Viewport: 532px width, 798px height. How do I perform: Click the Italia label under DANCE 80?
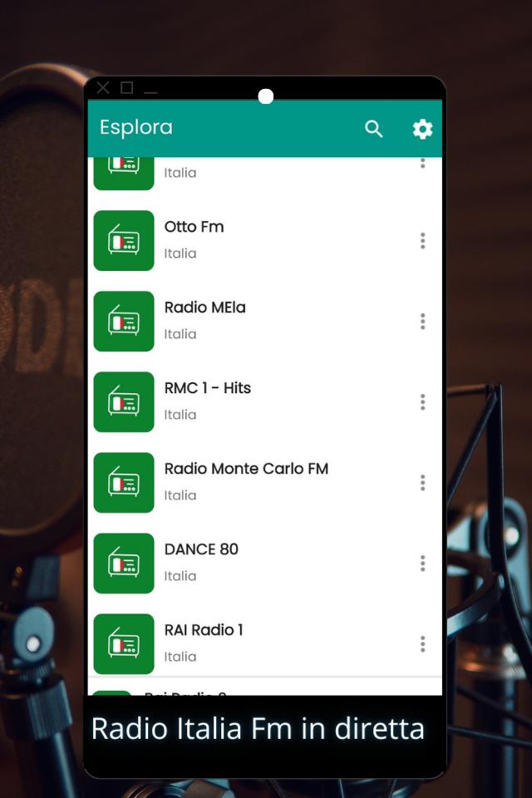coord(180,576)
